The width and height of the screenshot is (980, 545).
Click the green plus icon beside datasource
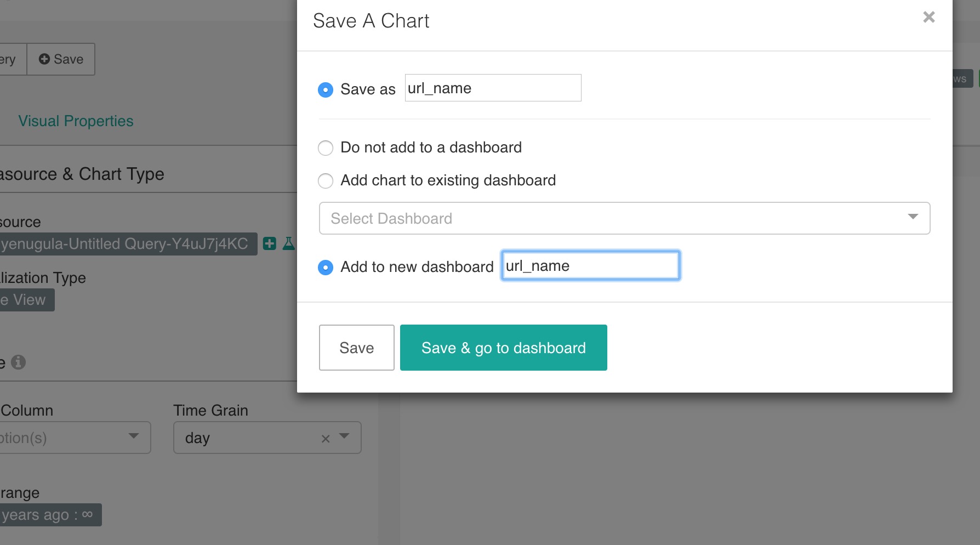click(270, 243)
